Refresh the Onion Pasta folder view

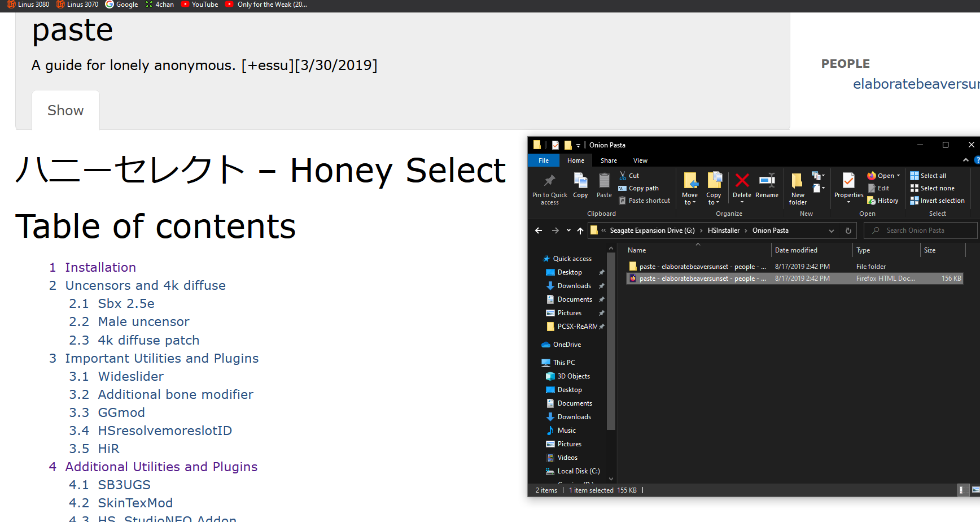point(848,230)
